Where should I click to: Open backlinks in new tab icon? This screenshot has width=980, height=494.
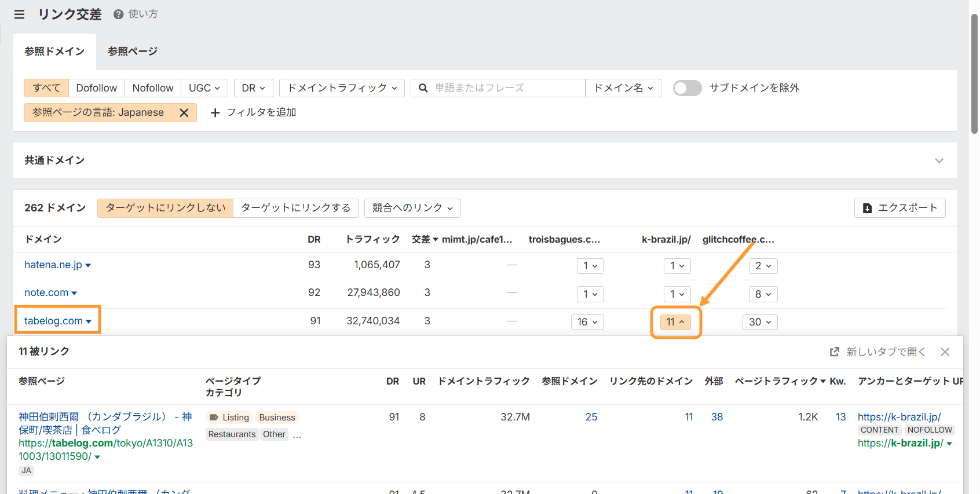[835, 352]
